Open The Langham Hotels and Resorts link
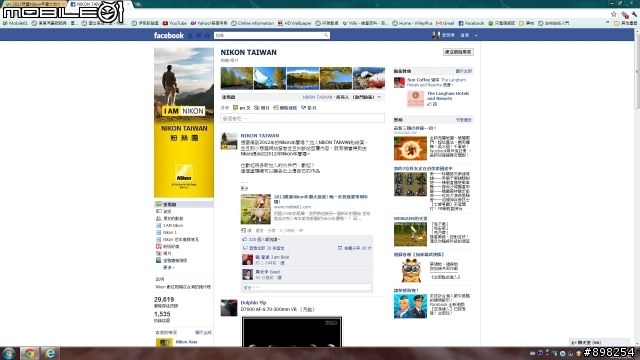This screenshot has height=360, width=640. 448,96
